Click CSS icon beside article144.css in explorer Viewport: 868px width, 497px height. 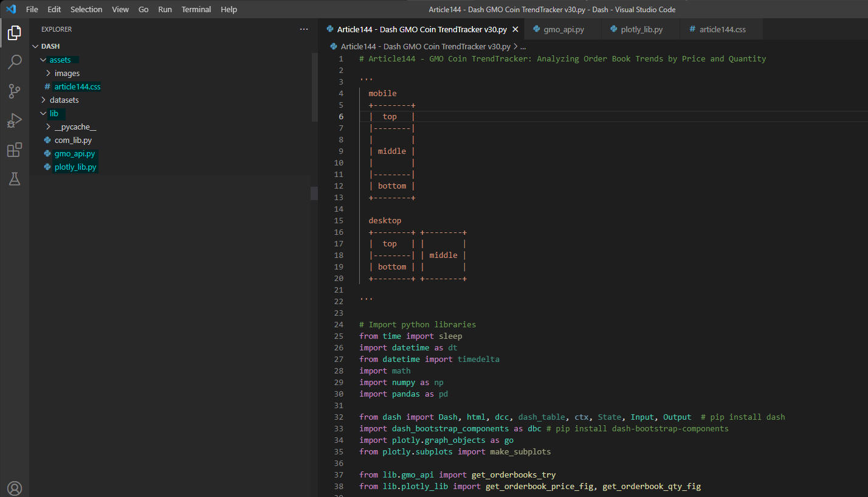(47, 86)
